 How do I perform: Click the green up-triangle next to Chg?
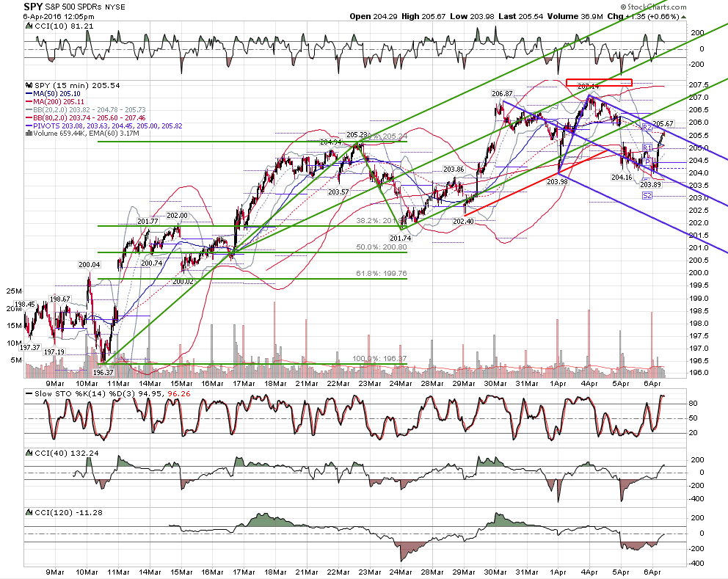click(684, 17)
